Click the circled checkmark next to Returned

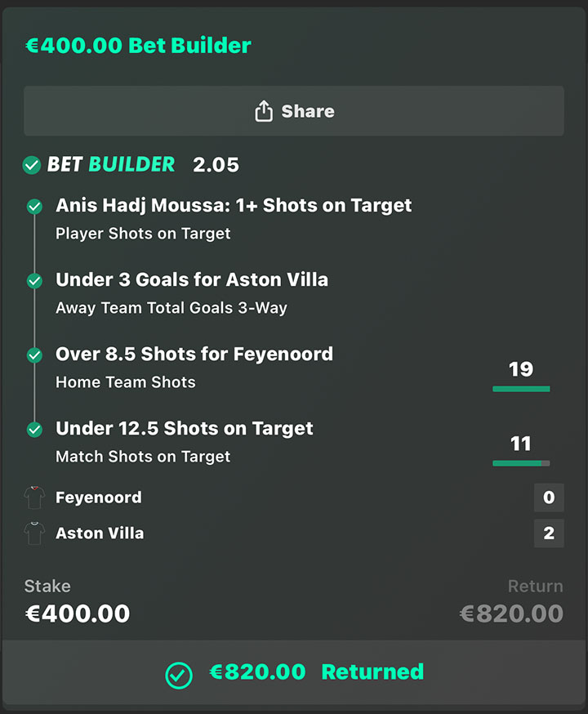click(179, 675)
